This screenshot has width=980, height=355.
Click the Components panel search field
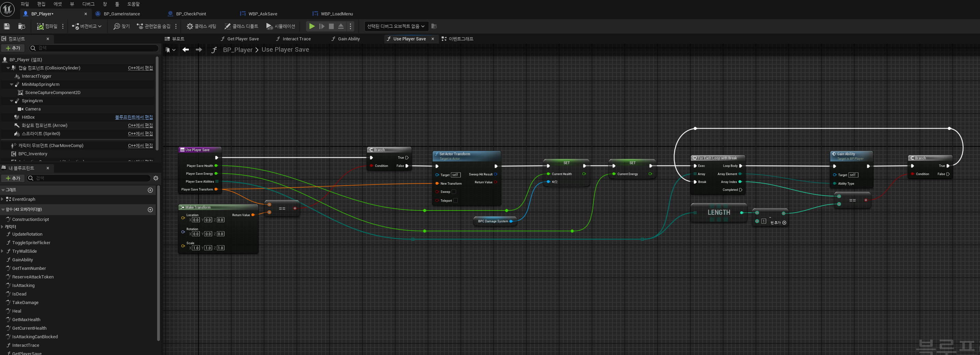94,48
